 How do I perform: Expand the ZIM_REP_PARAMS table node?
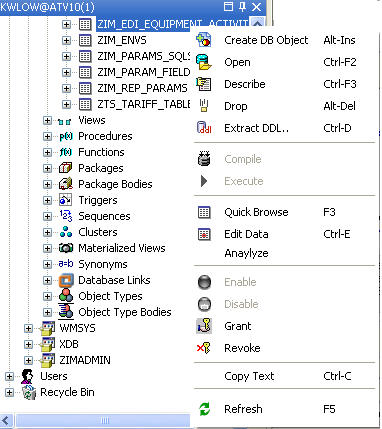pos(66,88)
